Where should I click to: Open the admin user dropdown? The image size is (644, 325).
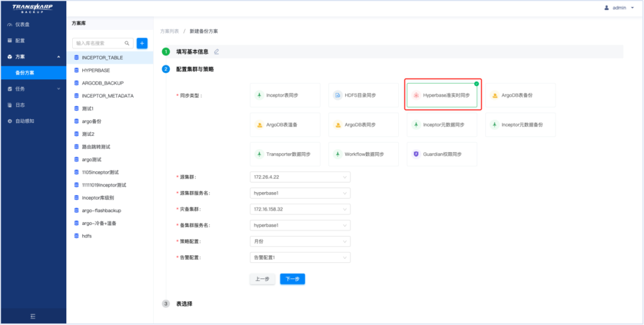tap(620, 8)
